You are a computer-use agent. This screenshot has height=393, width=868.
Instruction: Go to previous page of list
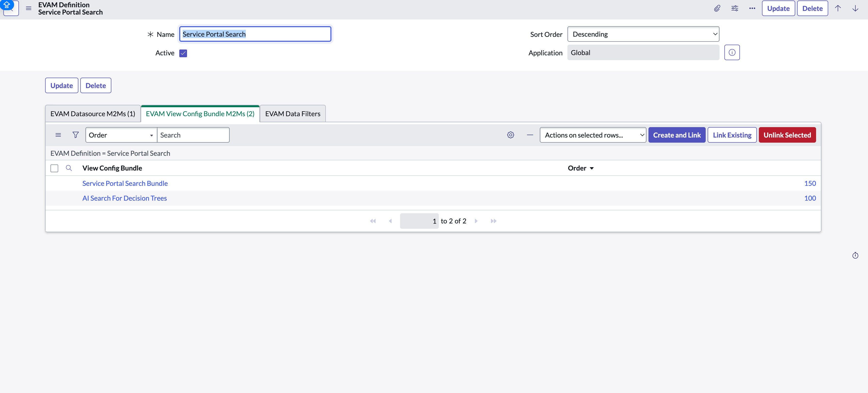coord(390,221)
